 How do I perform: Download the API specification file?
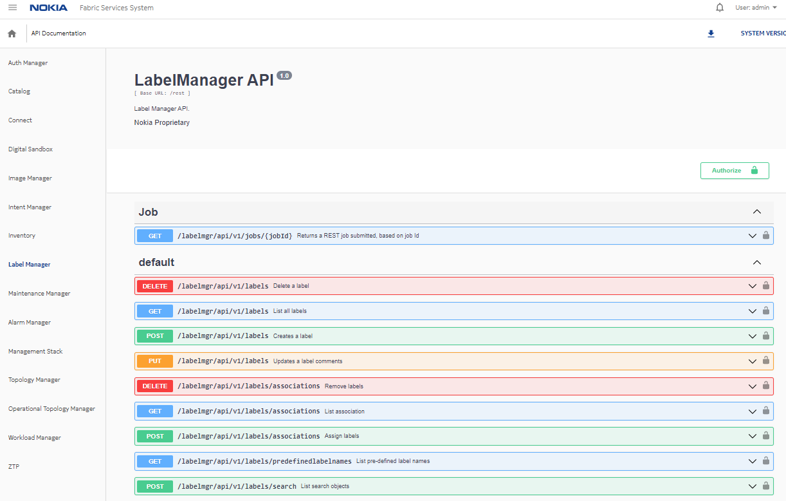click(x=711, y=34)
